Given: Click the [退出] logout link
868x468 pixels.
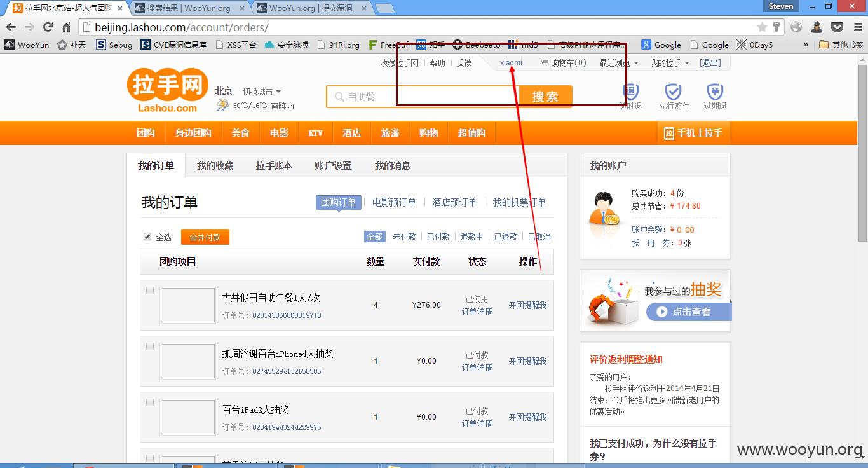Looking at the screenshot, I should 710,63.
